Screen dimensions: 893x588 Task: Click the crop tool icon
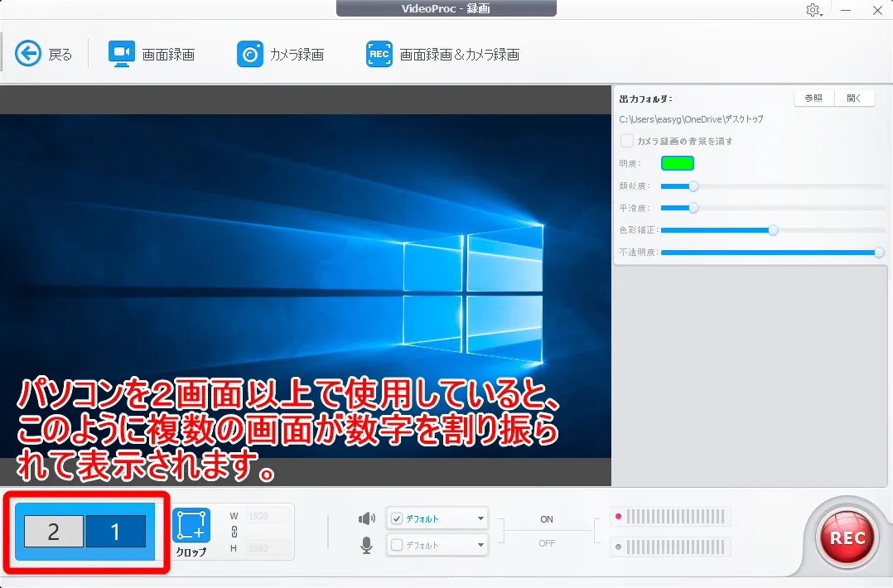[191, 525]
